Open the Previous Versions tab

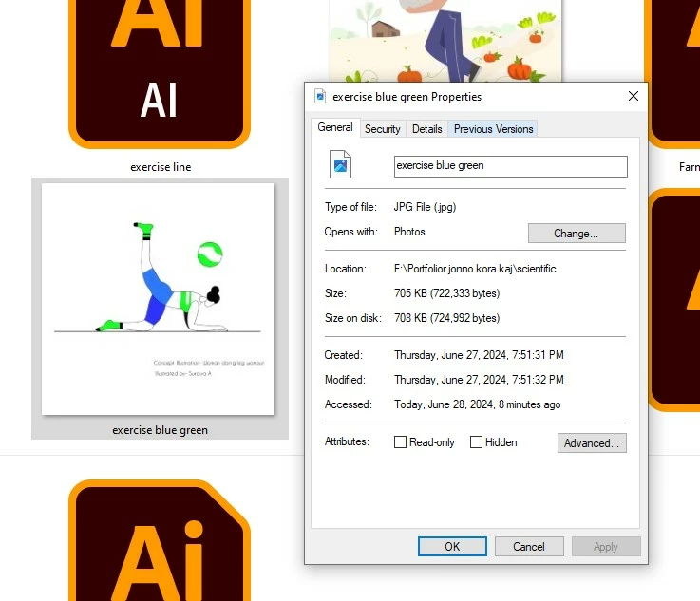coord(493,129)
